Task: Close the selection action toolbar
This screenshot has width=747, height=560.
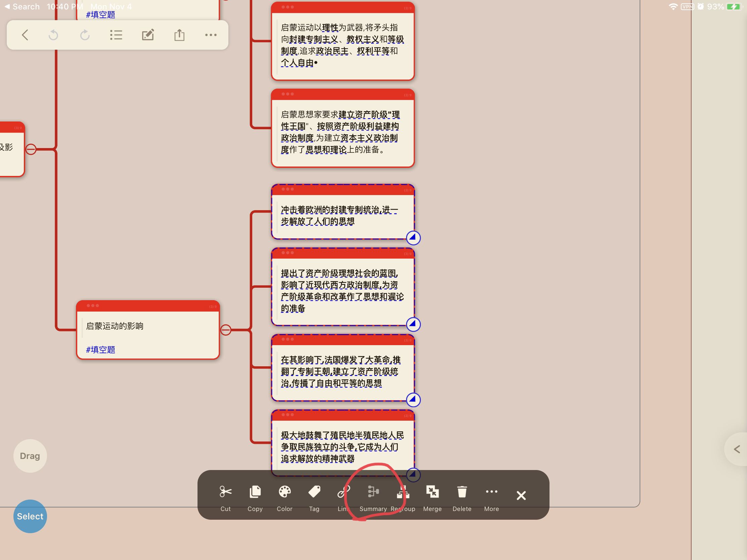Action: (x=521, y=495)
